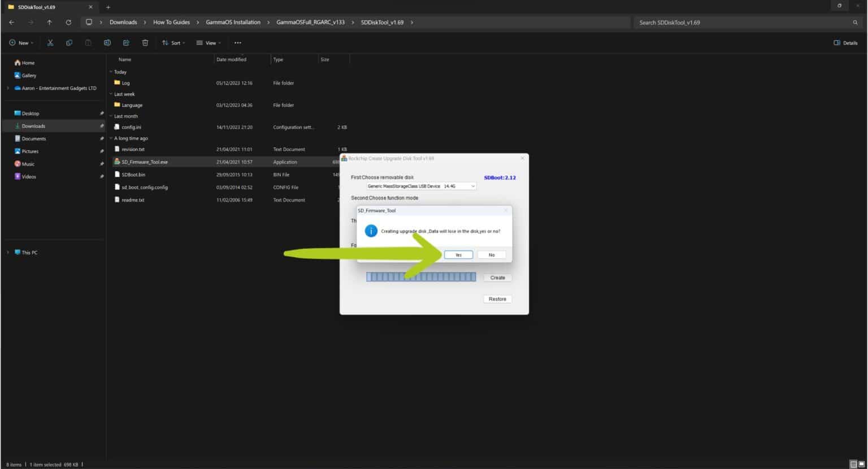Image resolution: width=868 pixels, height=469 pixels.
Task: Open the Downloads breadcrumb item
Action: [123, 22]
